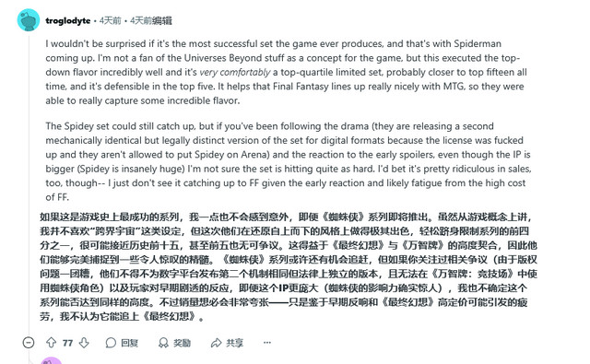Collapse the troglodyte comment with minus circle
Image resolution: width=590 pixels, height=364 pixels.
click(x=29, y=343)
